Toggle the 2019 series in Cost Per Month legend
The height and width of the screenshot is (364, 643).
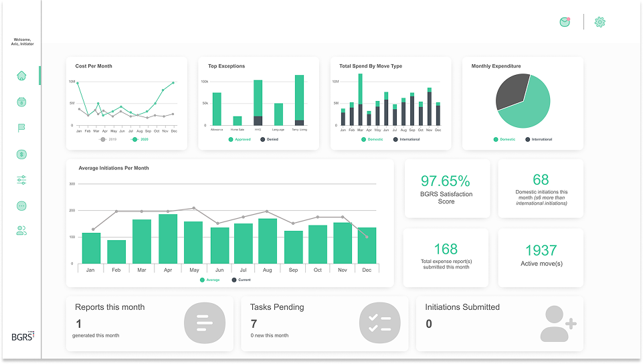coord(108,139)
